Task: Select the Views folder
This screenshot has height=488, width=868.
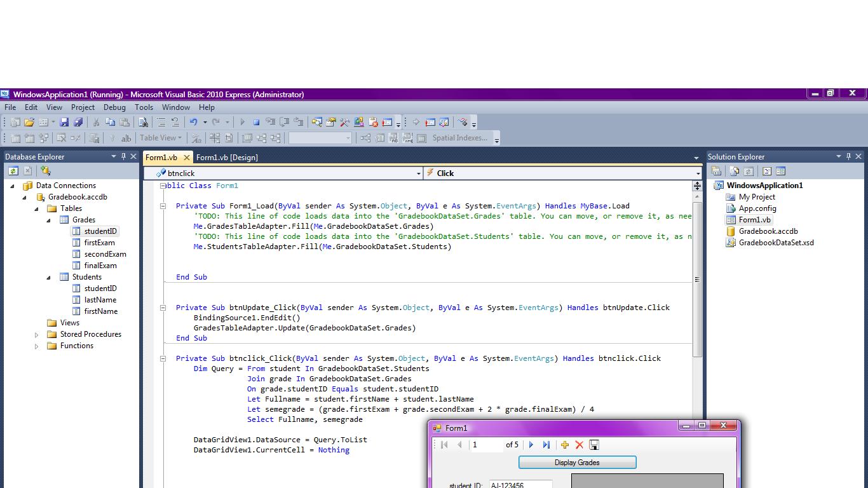Action: pyautogui.click(x=69, y=323)
